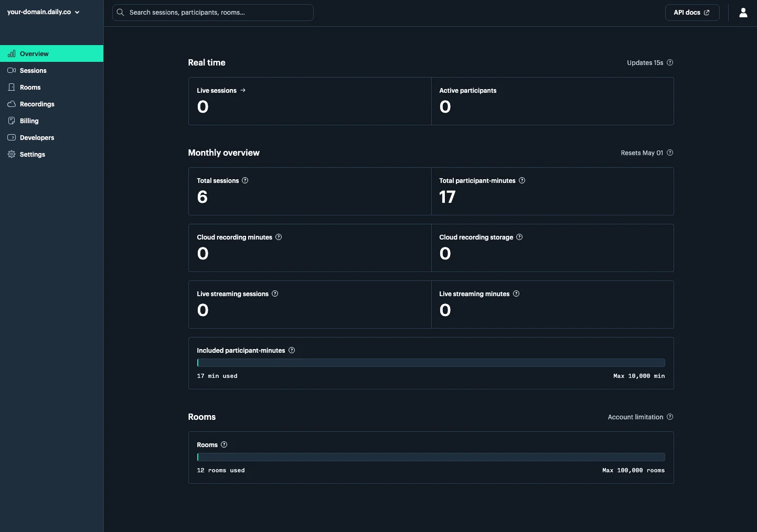Click the 12 rooms used label
Screen dimensions: 757x532
click(221, 470)
